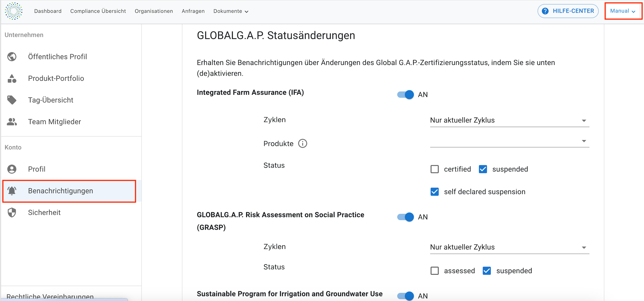
Task: Click the people icon beside Team Mitglieder
Action: pyautogui.click(x=12, y=122)
